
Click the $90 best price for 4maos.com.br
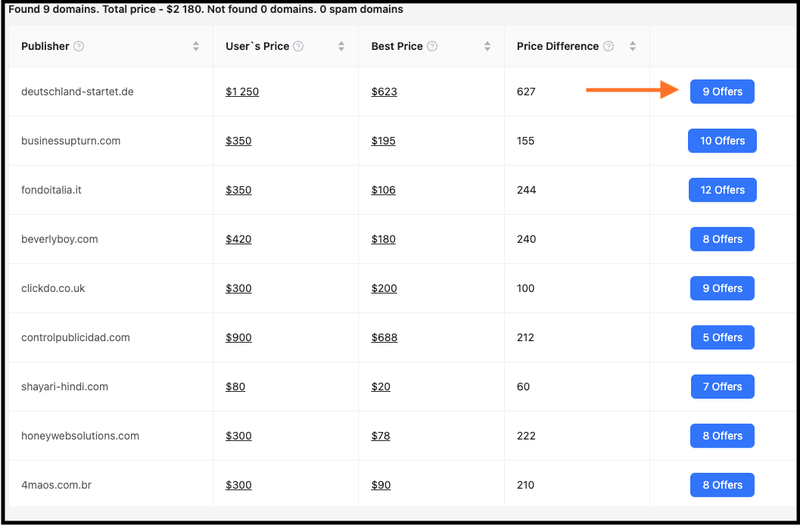click(x=381, y=485)
